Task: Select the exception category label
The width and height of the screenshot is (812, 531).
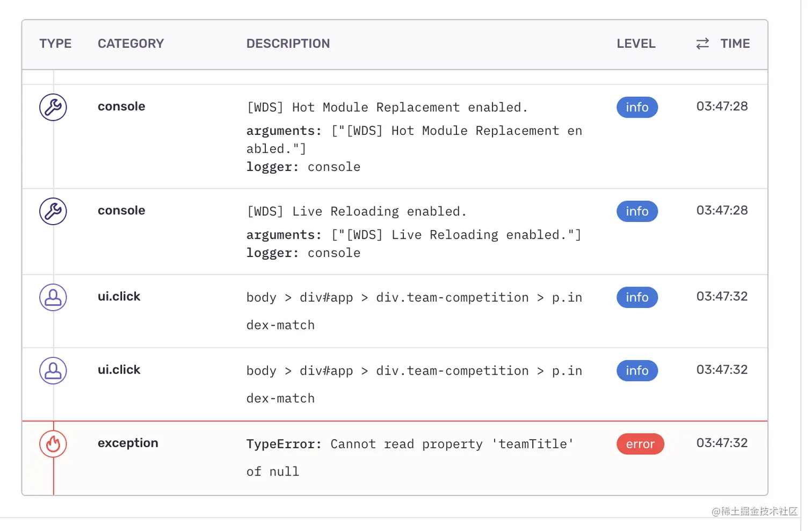Action: (x=128, y=443)
